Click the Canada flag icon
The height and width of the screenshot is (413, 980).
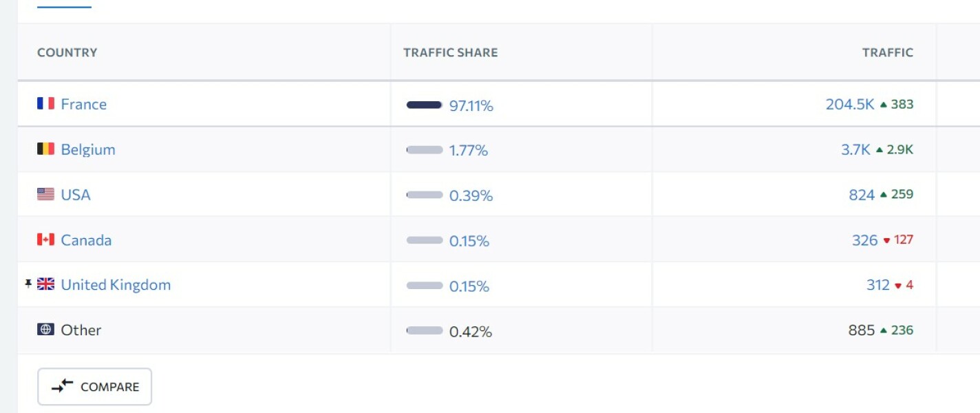[45, 240]
